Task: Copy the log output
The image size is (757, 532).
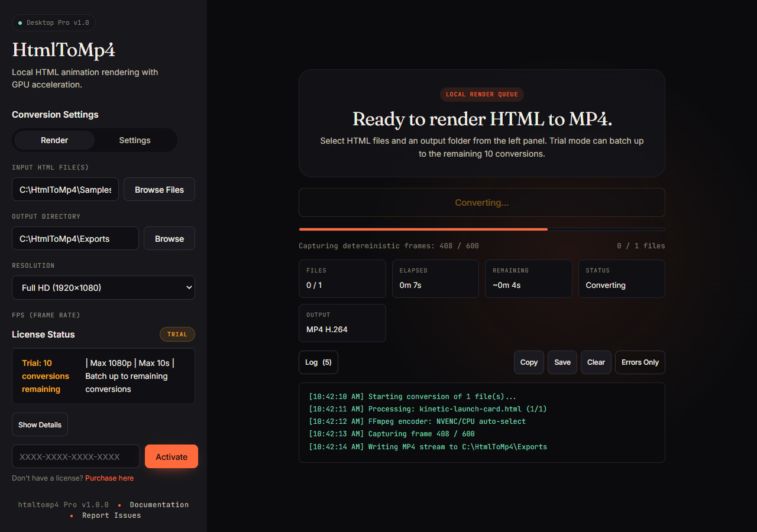Action: tap(529, 362)
